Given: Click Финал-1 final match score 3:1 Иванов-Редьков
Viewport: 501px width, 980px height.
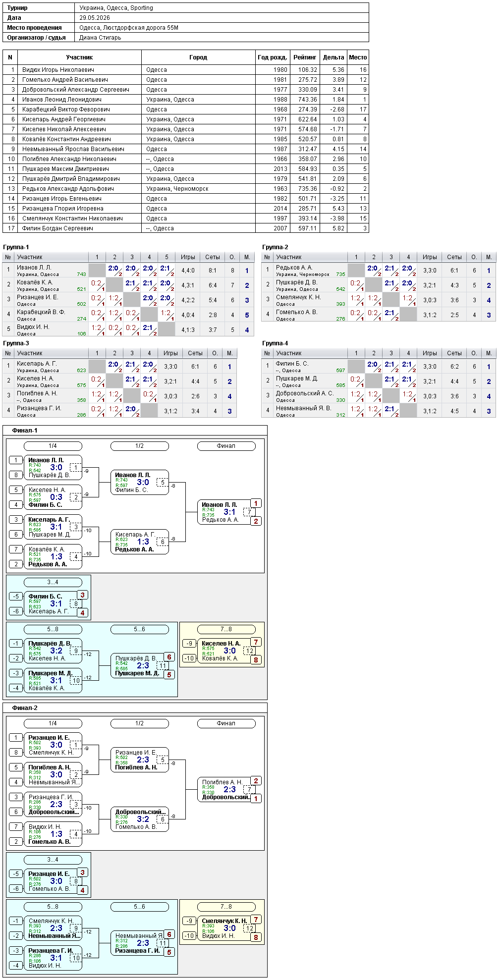Looking at the screenshot, I should 229,512.
